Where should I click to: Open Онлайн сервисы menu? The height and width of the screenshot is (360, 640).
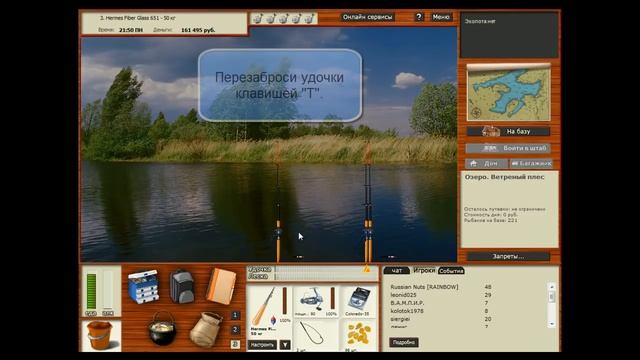[x=367, y=17]
